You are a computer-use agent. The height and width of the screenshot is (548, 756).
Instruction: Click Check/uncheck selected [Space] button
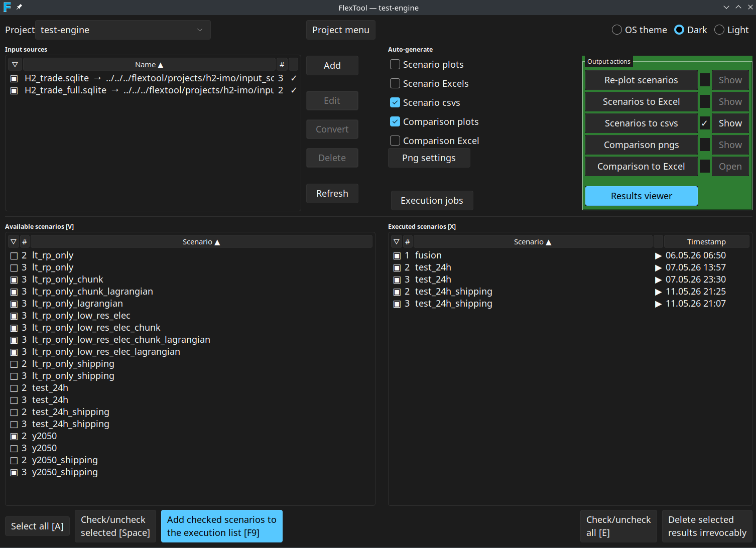115,526
